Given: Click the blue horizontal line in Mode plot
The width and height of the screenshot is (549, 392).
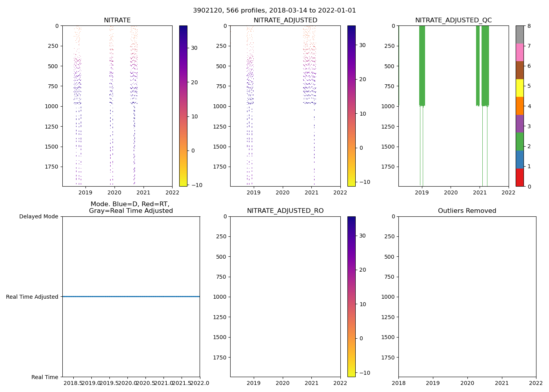Looking at the screenshot, I should pyautogui.click(x=131, y=297).
